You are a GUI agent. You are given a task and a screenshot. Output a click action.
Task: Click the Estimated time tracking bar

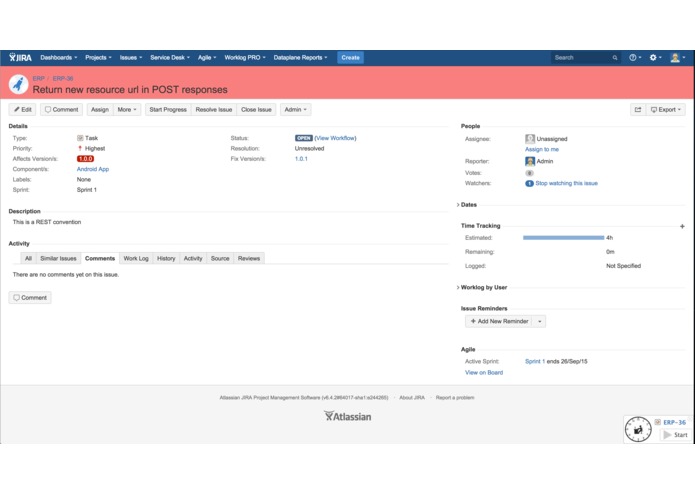point(563,238)
